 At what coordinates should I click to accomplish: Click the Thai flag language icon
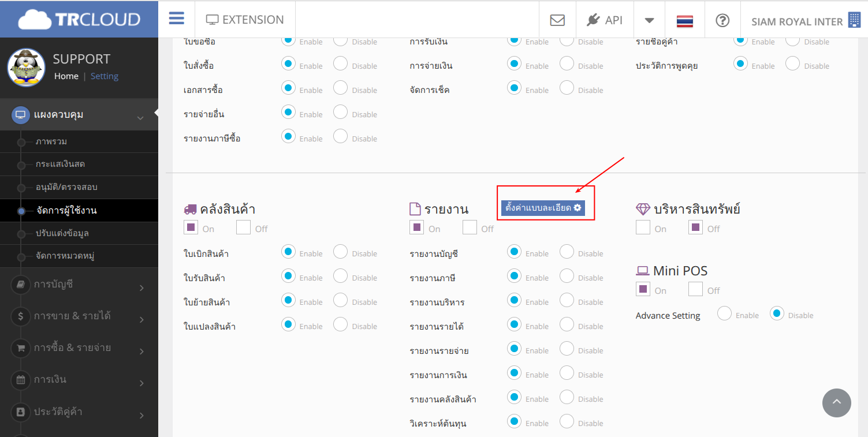[x=684, y=21]
